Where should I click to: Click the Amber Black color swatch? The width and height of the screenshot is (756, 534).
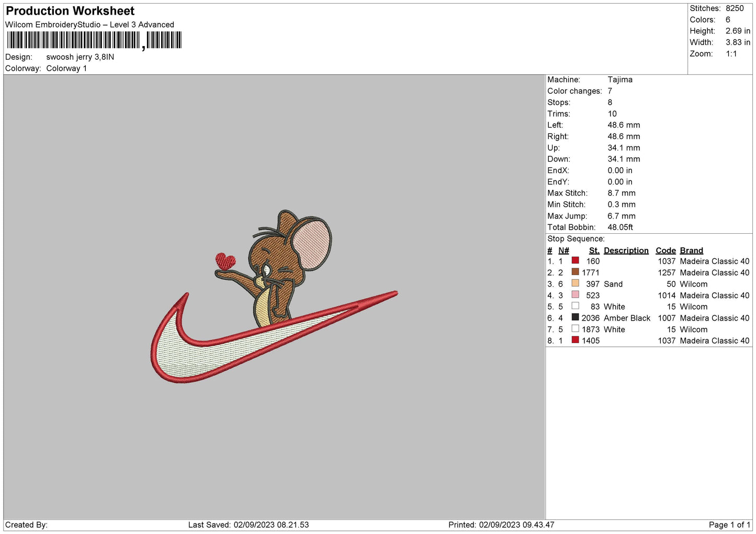[x=575, y=317]
